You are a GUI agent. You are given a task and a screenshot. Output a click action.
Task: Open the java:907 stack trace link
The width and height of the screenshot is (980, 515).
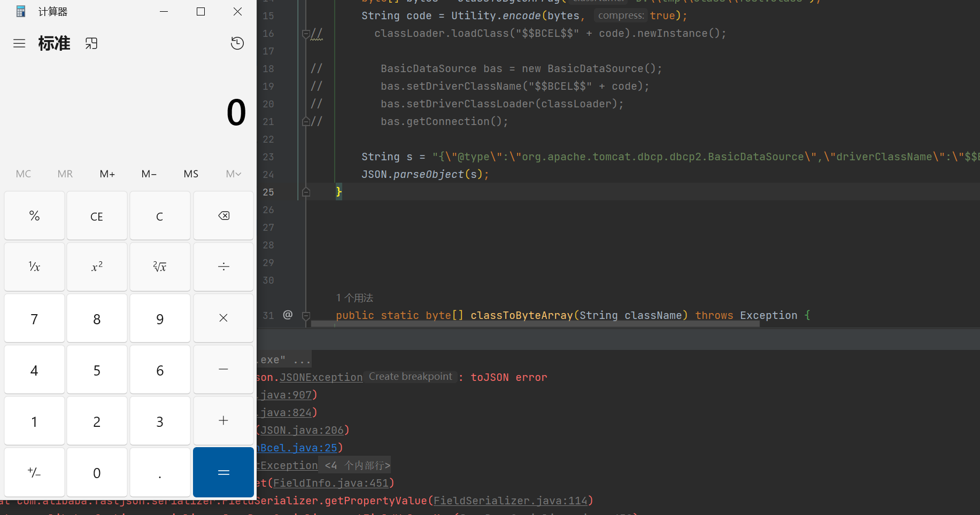tap(286, 395)
